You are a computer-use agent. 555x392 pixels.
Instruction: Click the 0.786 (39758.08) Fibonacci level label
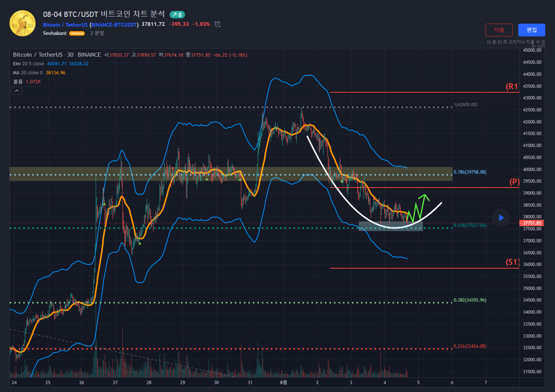tap(469, 172)
